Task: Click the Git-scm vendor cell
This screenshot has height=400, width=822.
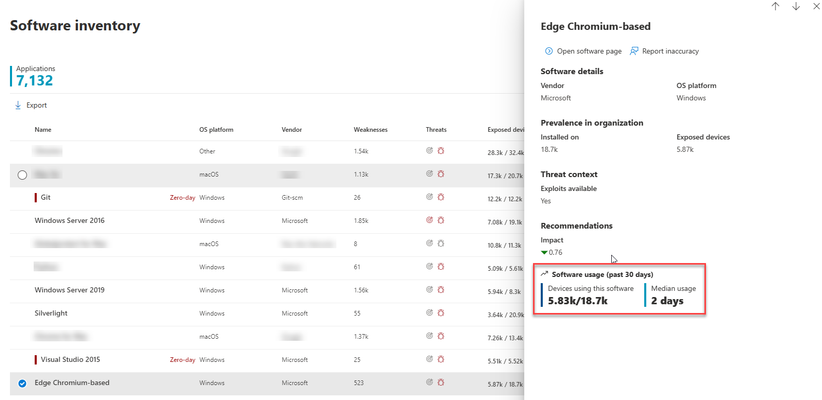Action: (292, 198)
